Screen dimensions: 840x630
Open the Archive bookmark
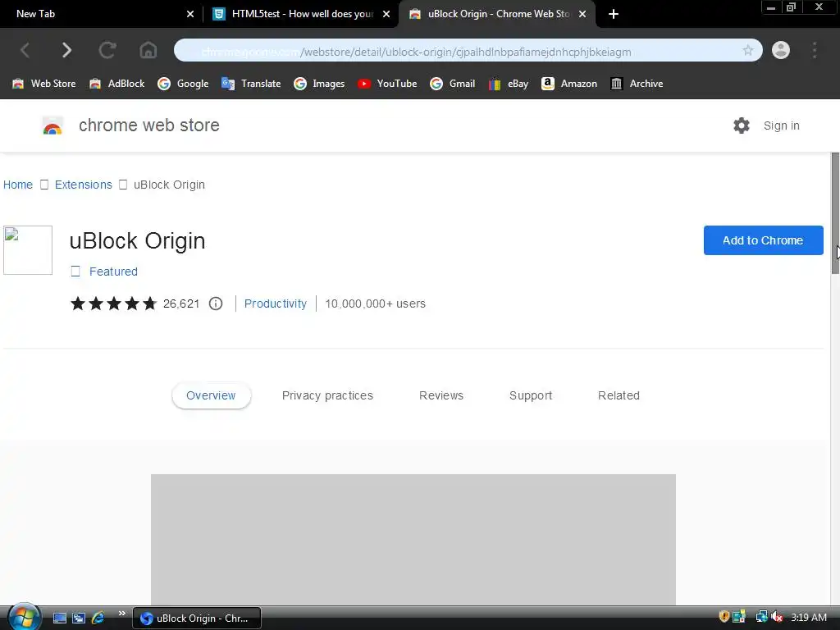click(x=637, y=84)
